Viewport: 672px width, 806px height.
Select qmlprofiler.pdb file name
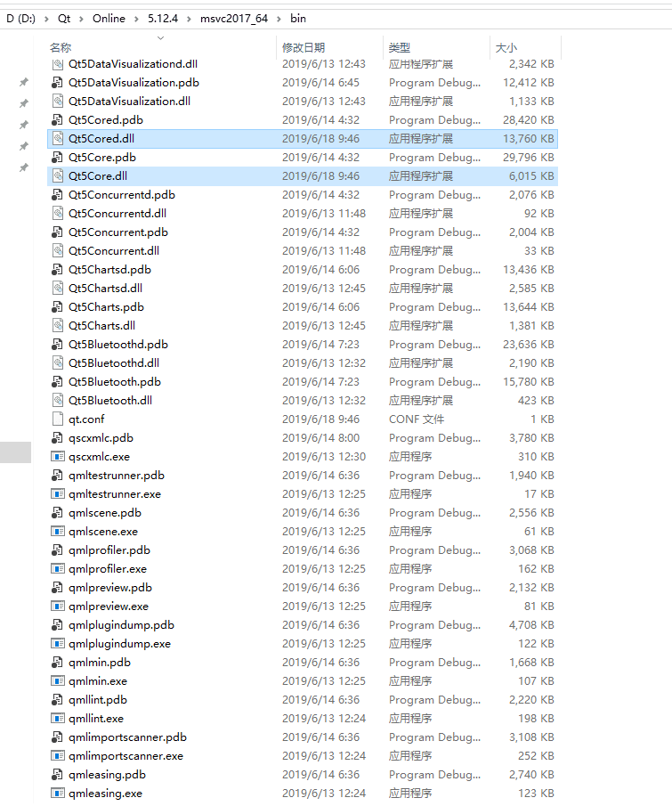[109, 550]
